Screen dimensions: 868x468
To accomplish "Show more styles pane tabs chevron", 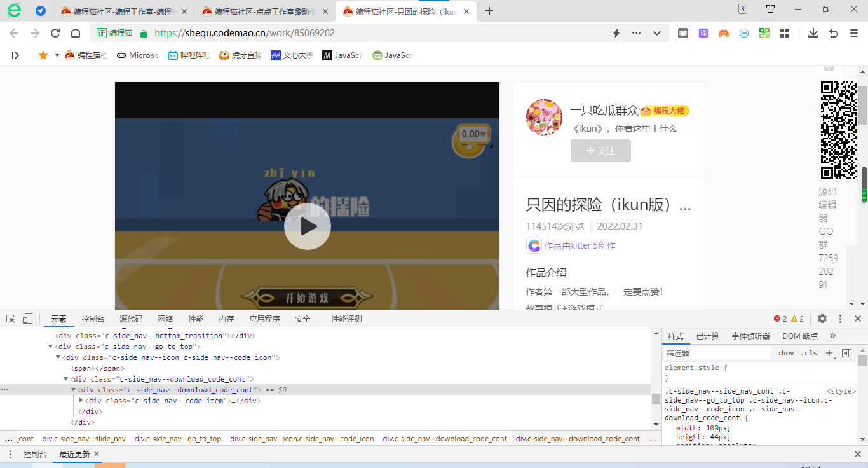I will (832, 336).
